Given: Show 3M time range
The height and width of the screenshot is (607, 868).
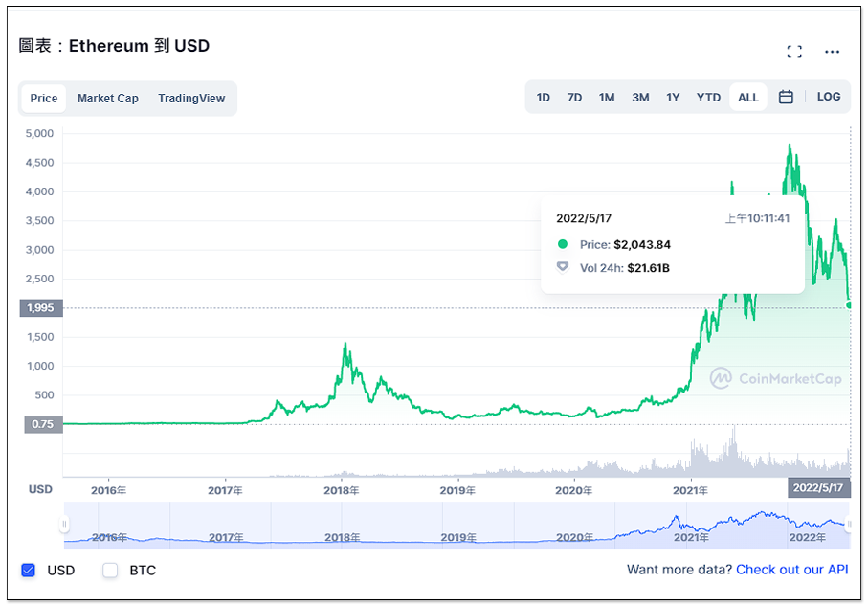Looking at the screenshot, I should pyautogui.click(x=640, y=98).
